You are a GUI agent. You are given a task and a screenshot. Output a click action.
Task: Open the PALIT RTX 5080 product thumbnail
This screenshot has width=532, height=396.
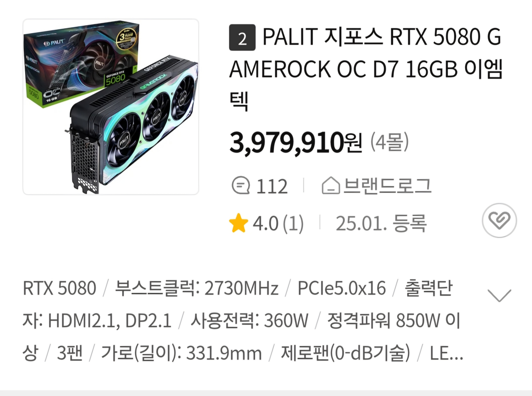tap(111, 107)
